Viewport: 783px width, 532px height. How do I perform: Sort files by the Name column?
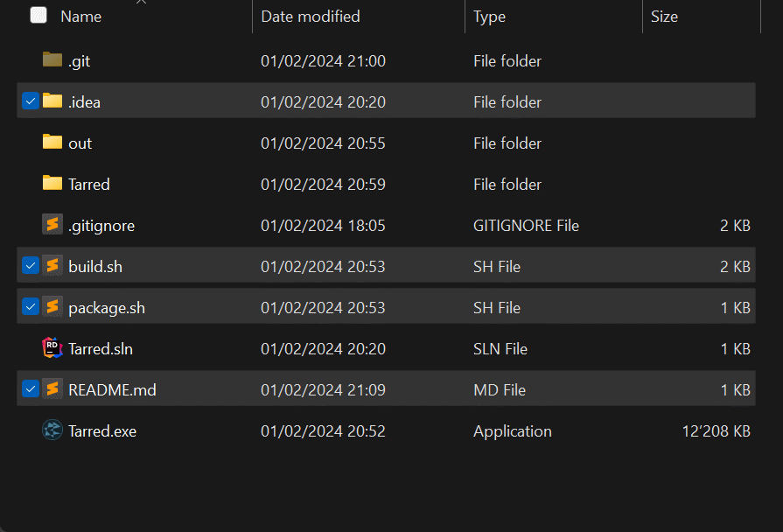80,16
